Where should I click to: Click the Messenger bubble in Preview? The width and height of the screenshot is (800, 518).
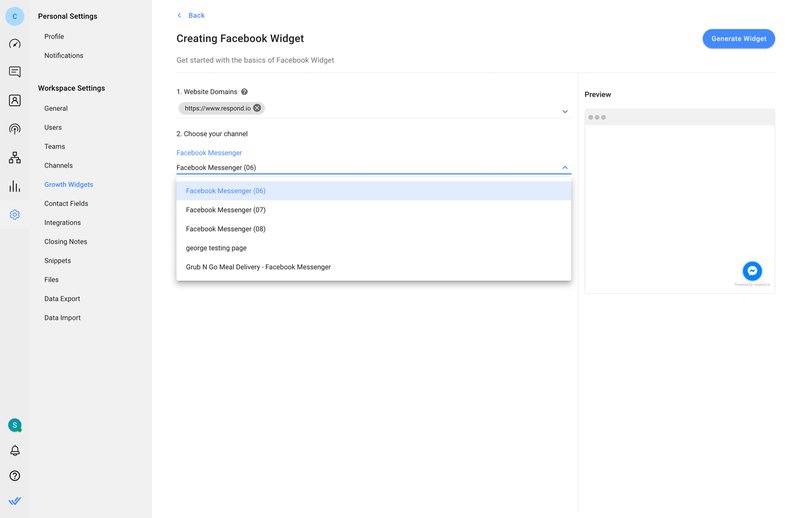[x=752, y=271]
